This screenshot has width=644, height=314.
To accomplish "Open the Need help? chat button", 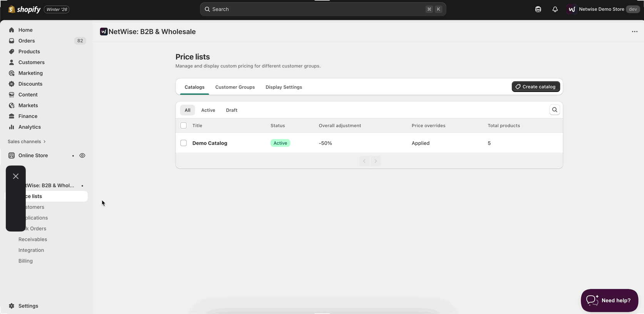I will click(x=609, y=301).
